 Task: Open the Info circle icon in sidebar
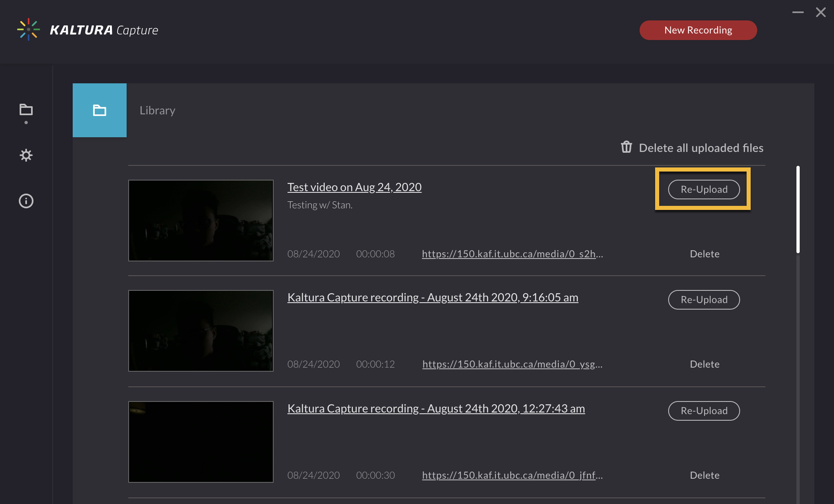(26, 201)
